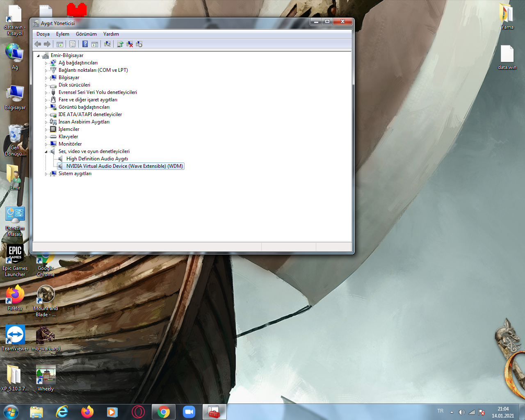Viewport: 525px width, 420px height.
Task: Select the Emir user folder desktop icon
Action: tap(15, 177)
